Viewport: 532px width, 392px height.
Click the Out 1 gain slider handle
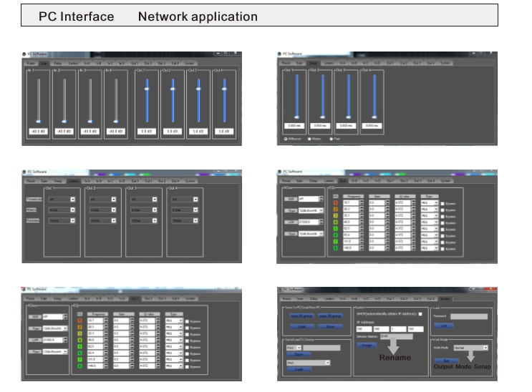pos(147,89)
